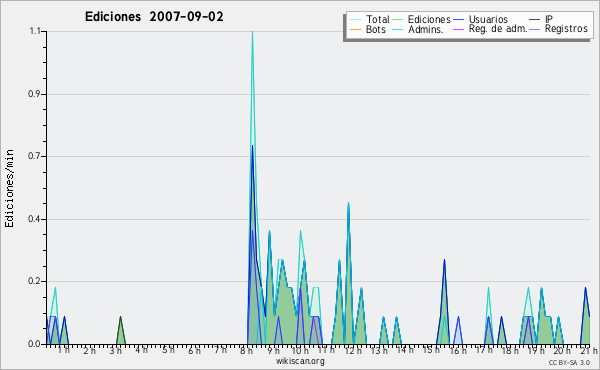Viewport: 600px width, 370px height.
Task: Click the Registros legend label
Action: coord(566,29)
